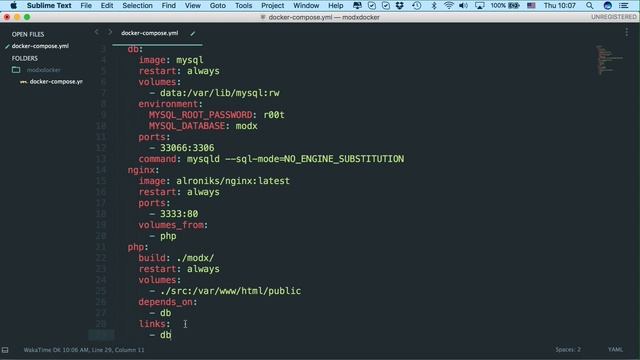Open the Wi-Fi status menu

[449, 6]
